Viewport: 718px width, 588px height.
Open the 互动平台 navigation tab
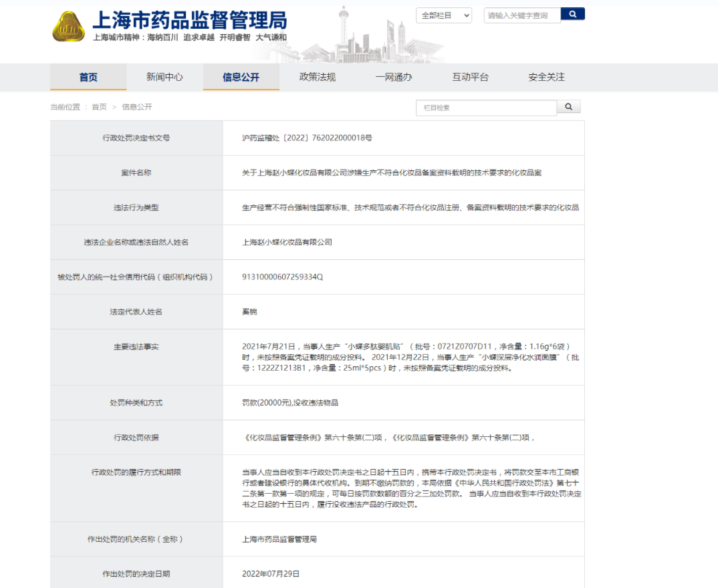coord(470,78)
